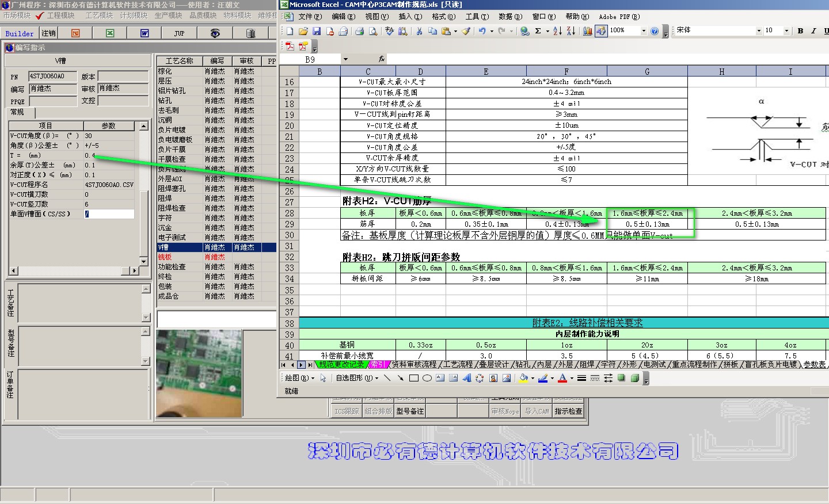The image size is (829, 504).
Task: Pick the Fill Color bucket swatch
Action: pos(523,378)
